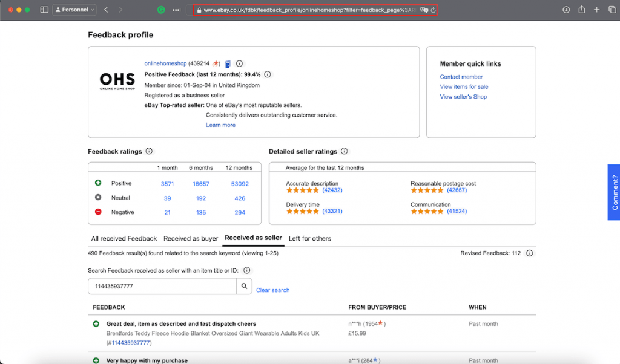Open 1 month positive count 3571
The width and height of the screenshot is (620, 364).
coord(167,184)
